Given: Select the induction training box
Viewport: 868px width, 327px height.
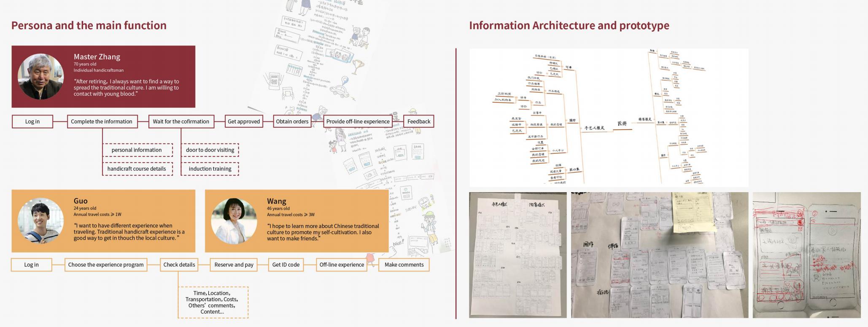Looking at the screenshot, I should coord(210,169).
